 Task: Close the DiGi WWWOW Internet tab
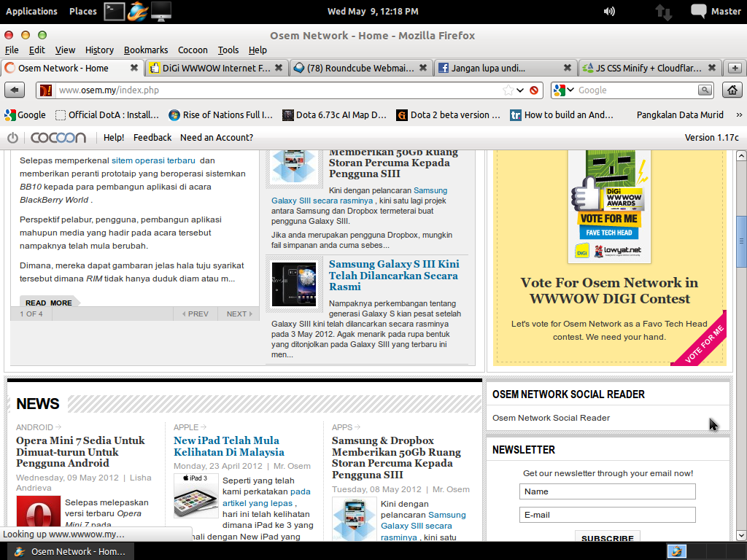tap(279, 68)
